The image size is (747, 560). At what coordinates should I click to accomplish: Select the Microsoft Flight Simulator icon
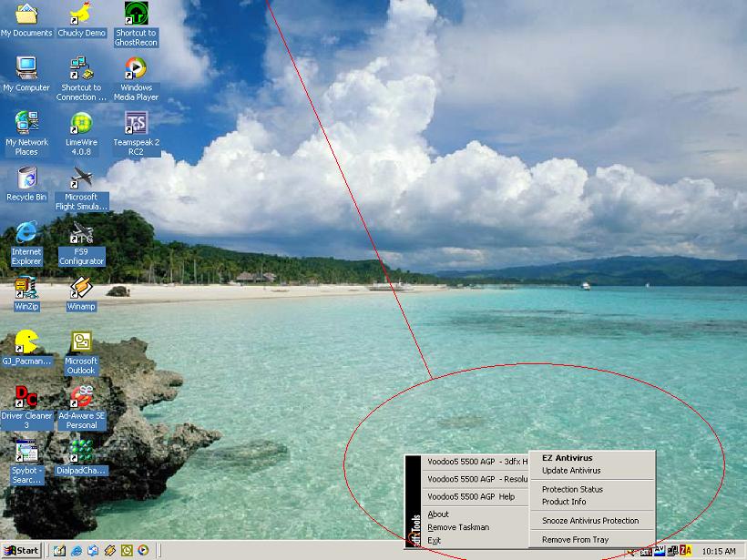(81, 178)
